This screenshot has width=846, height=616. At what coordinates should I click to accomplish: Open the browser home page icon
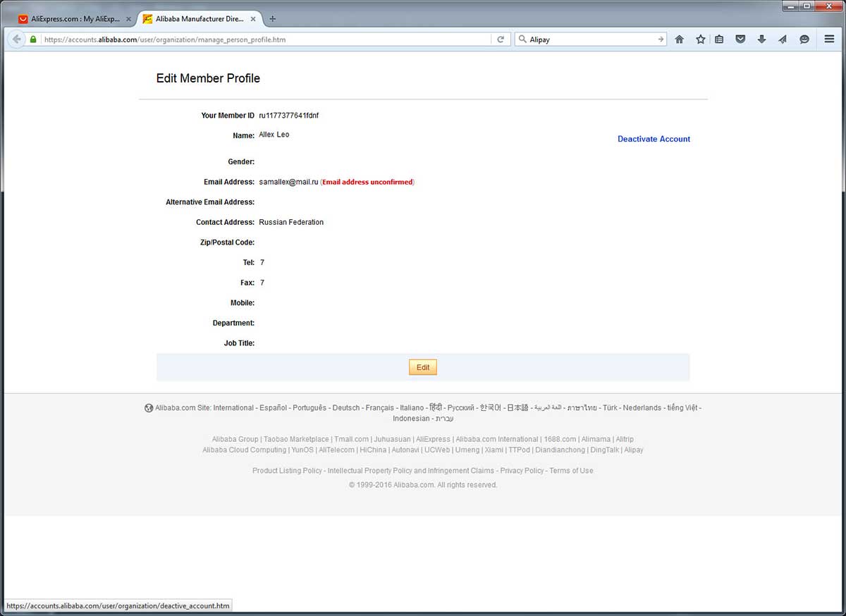[680, 39]
